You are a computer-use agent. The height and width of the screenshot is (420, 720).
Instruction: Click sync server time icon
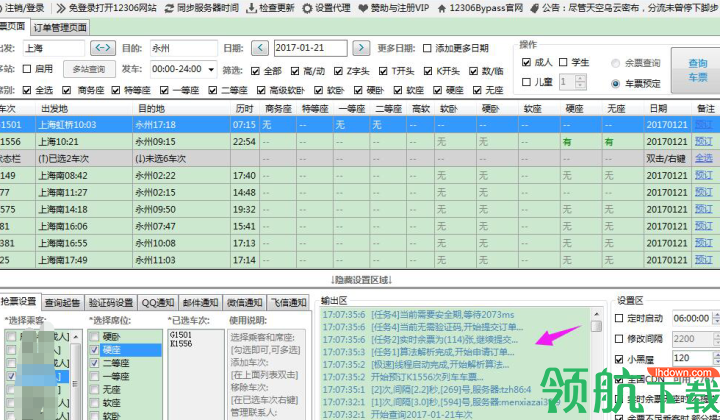[x=169, y=8]
